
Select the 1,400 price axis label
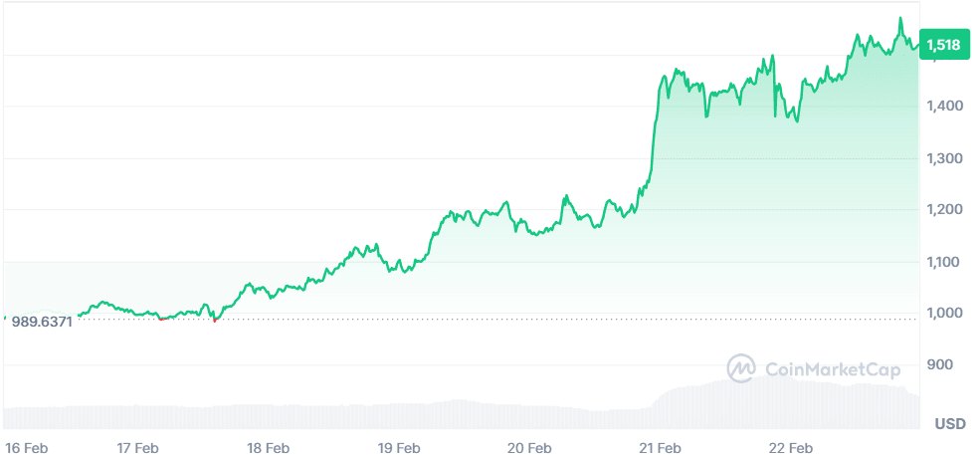[x=943, y=106]
